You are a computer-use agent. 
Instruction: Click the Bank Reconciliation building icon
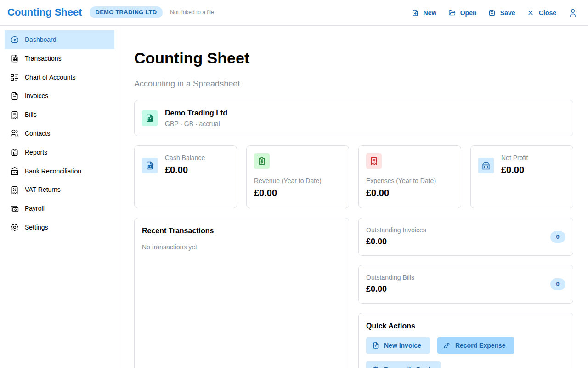[x=15, y=171]
